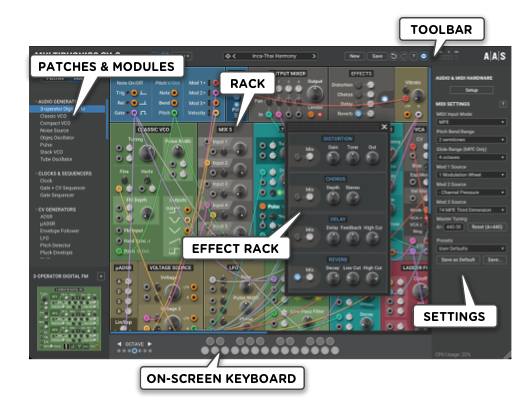
Task: Open the Pitch Bend Range dropdown
Action: 471,140
